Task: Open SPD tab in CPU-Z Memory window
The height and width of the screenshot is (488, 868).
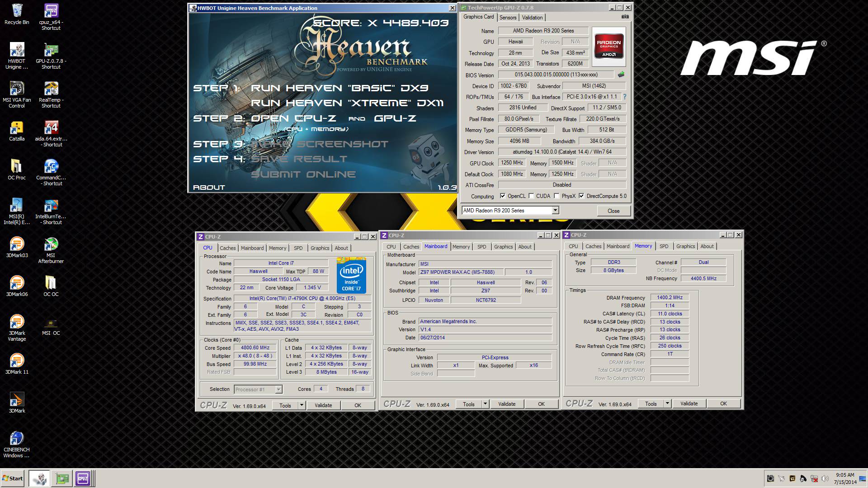Action: (664, 246)
